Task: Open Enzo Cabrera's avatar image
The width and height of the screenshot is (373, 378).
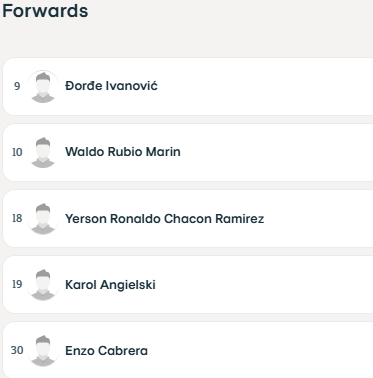Action: tap(43, 350)
